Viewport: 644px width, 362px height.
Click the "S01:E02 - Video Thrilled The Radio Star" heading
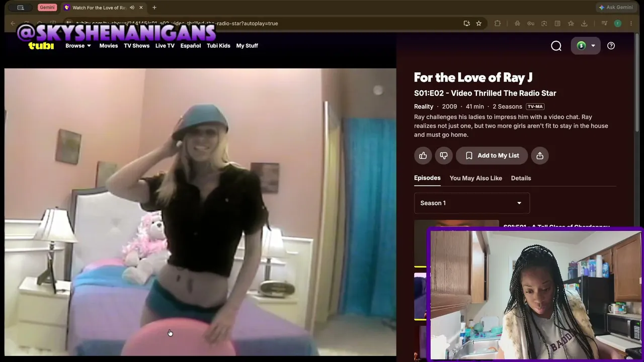tap(485, 93)
